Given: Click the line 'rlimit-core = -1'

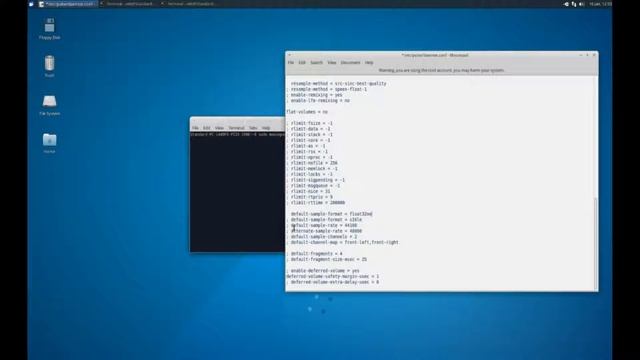Looking at the screenshot, I should point(308,140).
